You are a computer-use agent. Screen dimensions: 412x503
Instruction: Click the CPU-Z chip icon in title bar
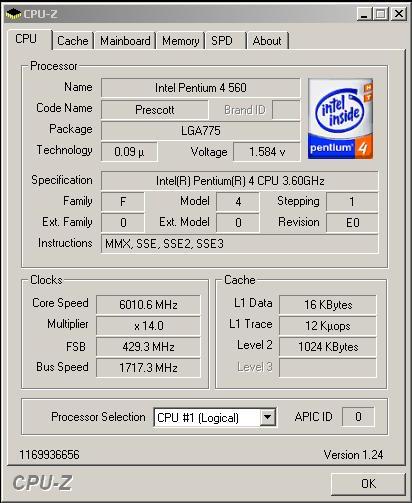click(x=13, y=14)
